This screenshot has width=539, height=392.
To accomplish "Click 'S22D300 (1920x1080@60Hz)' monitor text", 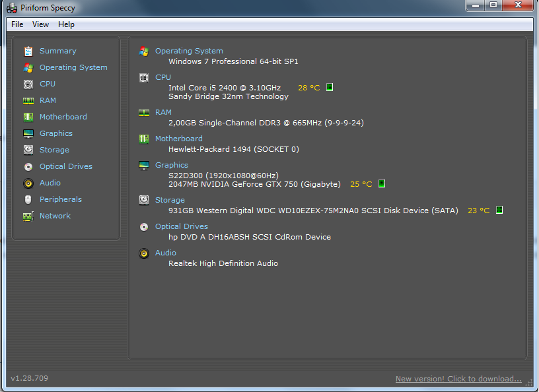I will (x=223, y=176).
